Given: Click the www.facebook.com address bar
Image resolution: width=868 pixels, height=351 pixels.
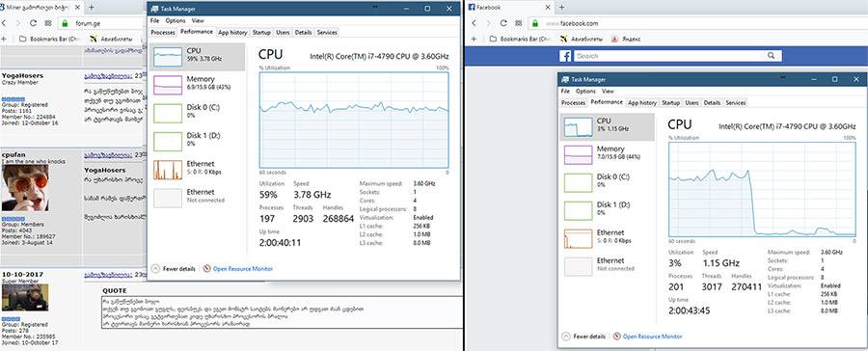Looking at the screenshot, I should (697, 23).
